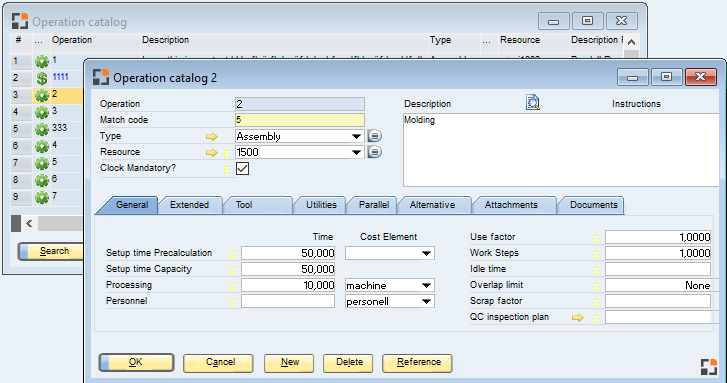Open list button beside Type dropdown

pyautogui.click(x=375, y=136)
